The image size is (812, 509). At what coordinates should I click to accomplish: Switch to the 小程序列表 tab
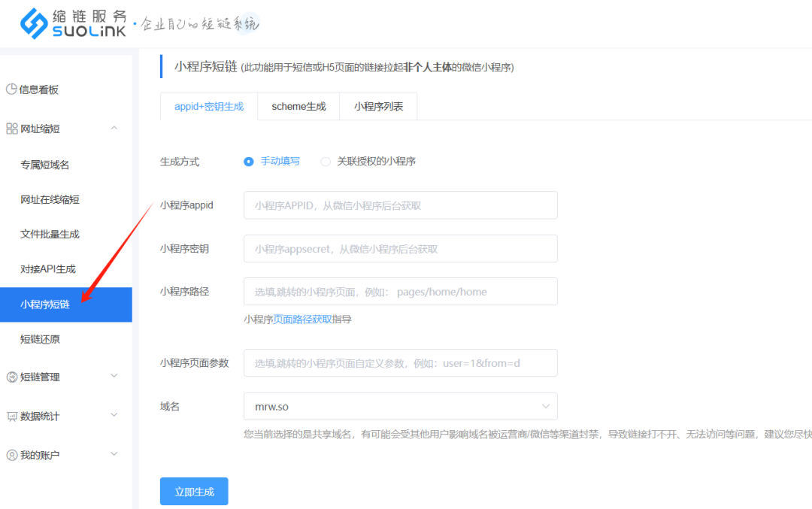[x=378, y=107]
